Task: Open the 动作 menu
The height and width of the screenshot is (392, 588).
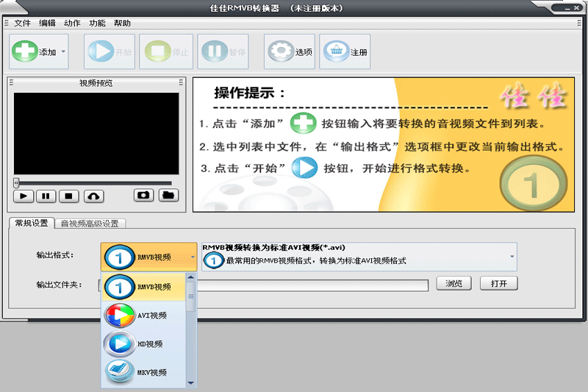Action: click(x=72, y=24)
